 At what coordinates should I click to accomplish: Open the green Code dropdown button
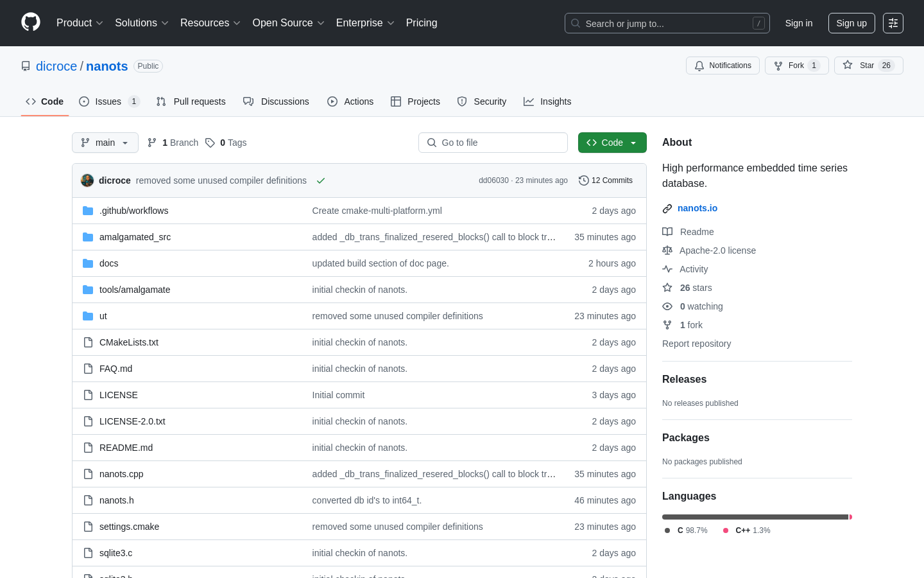612,143
